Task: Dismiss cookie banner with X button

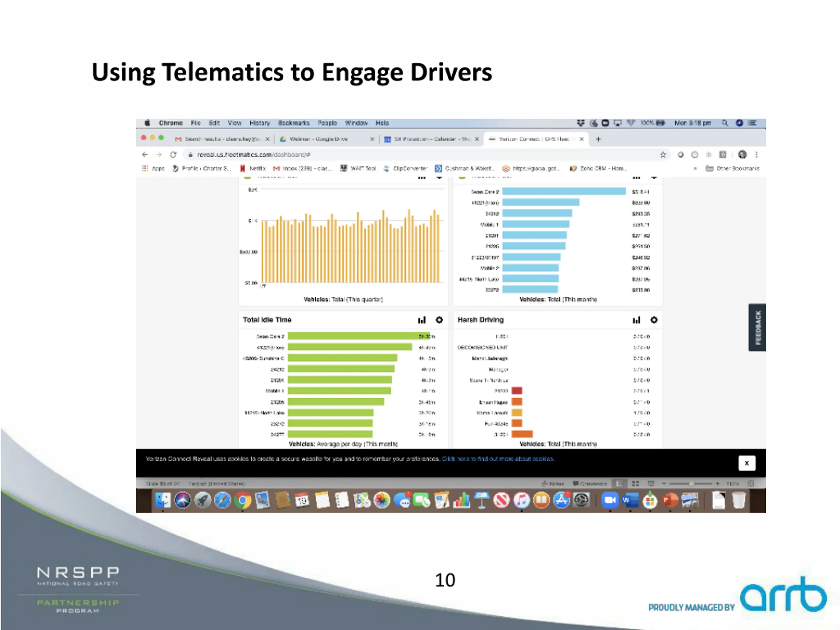Action: (x=746, y=463)
